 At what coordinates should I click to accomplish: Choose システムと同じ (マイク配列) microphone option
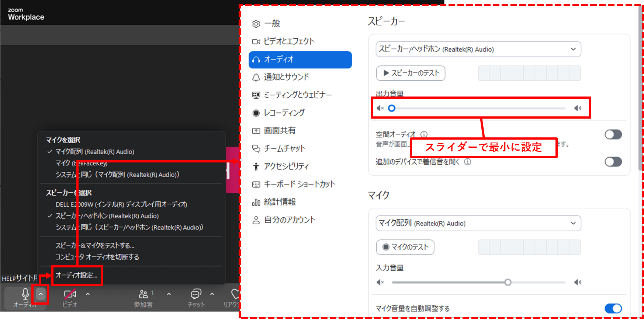coord(117,175)
